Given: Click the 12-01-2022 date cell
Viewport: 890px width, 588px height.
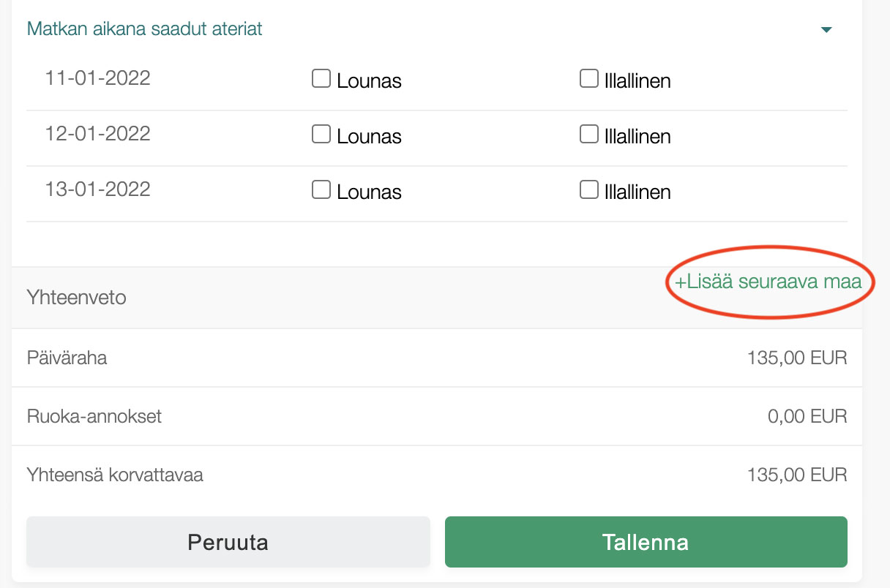Looking at the screenshot, I should [98, 134].
